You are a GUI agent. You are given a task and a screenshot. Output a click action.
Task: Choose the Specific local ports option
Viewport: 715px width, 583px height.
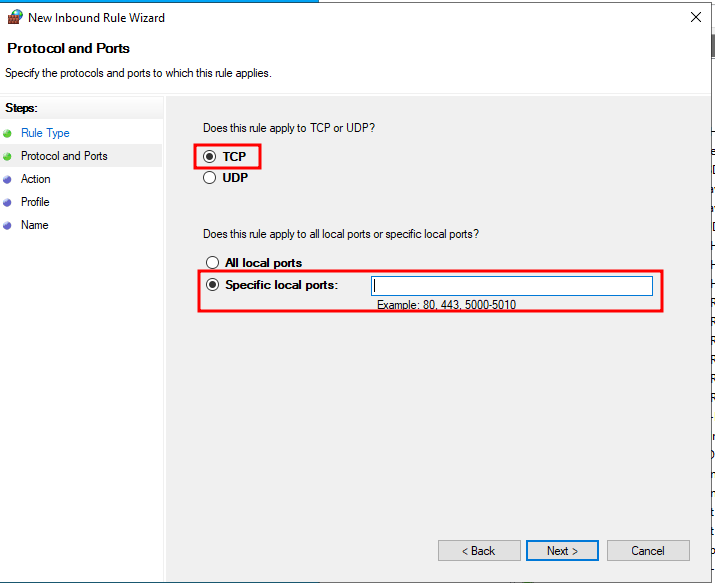tap(212, 285)
